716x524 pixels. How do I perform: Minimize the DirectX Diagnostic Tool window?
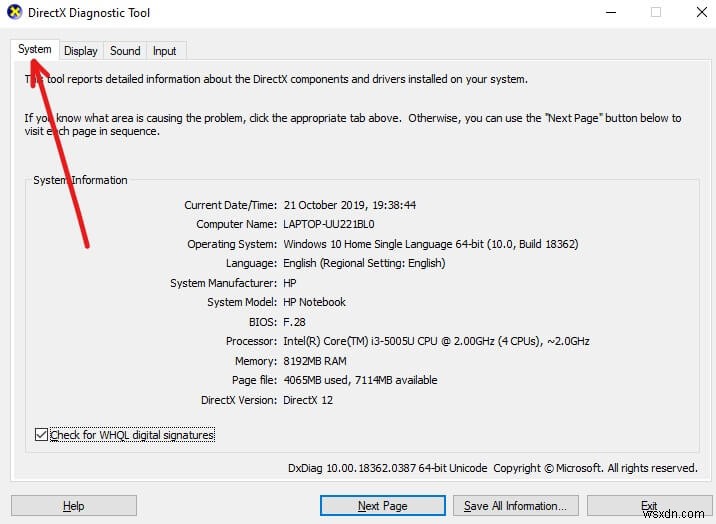click(611, 12)
